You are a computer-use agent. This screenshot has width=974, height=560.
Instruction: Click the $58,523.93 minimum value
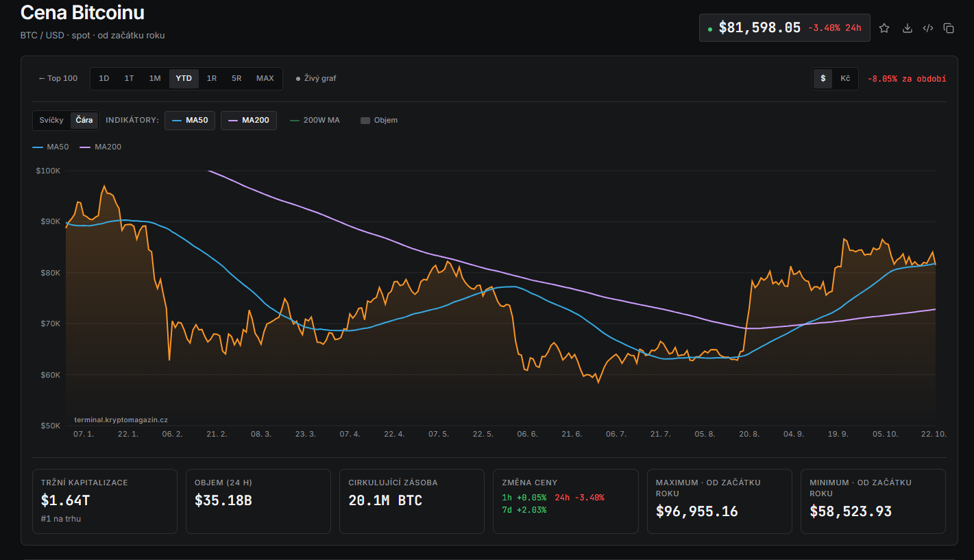(x=851, y=511)
